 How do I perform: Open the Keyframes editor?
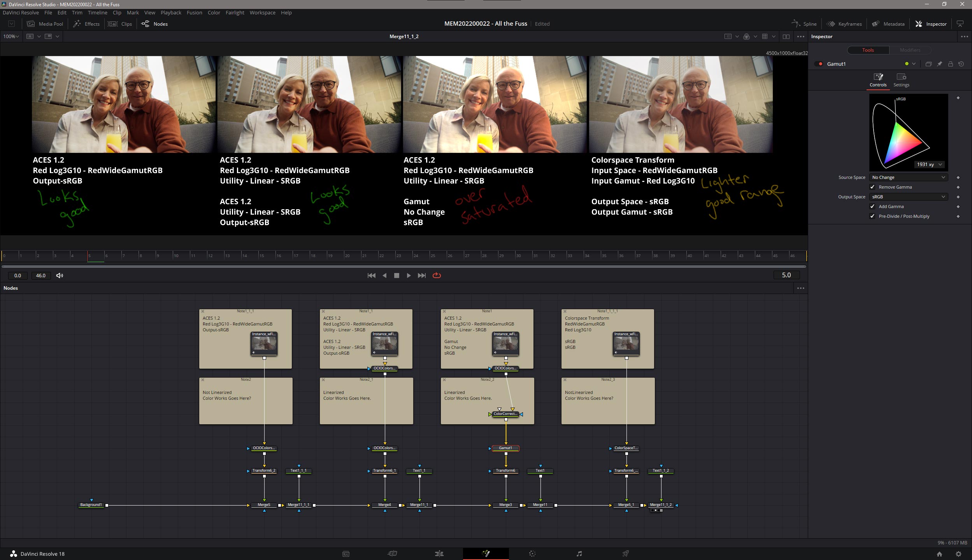pyautogui.click(x=844, y=24)
